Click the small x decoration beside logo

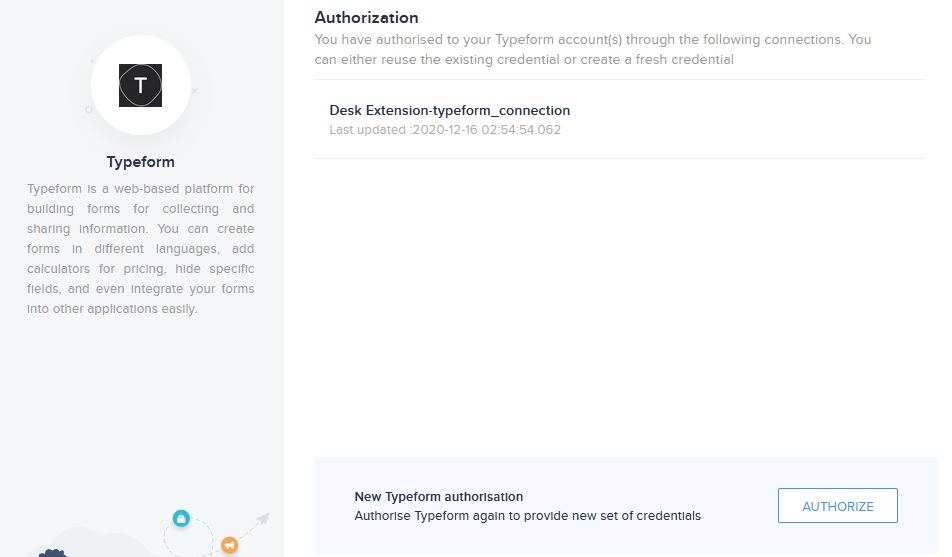click(x=195, y=91)
